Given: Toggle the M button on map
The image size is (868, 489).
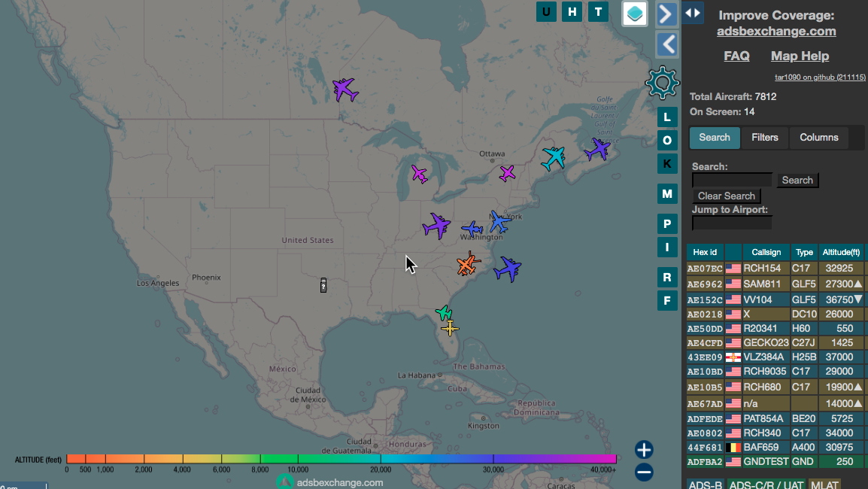Looking at the screenshot, I should pyautogui.click(x=667, y=194).
